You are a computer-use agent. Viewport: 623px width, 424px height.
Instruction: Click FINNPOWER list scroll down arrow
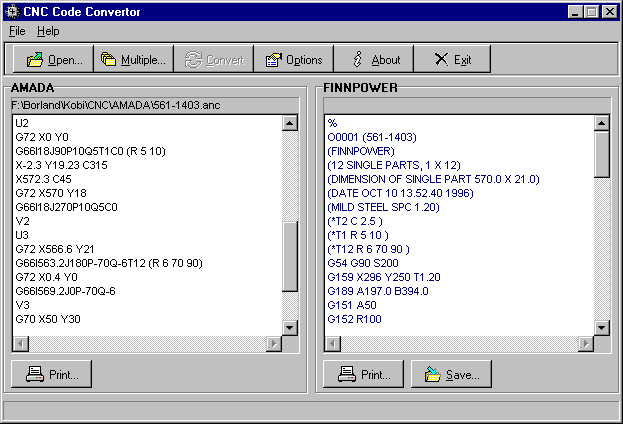coord(602,328)
